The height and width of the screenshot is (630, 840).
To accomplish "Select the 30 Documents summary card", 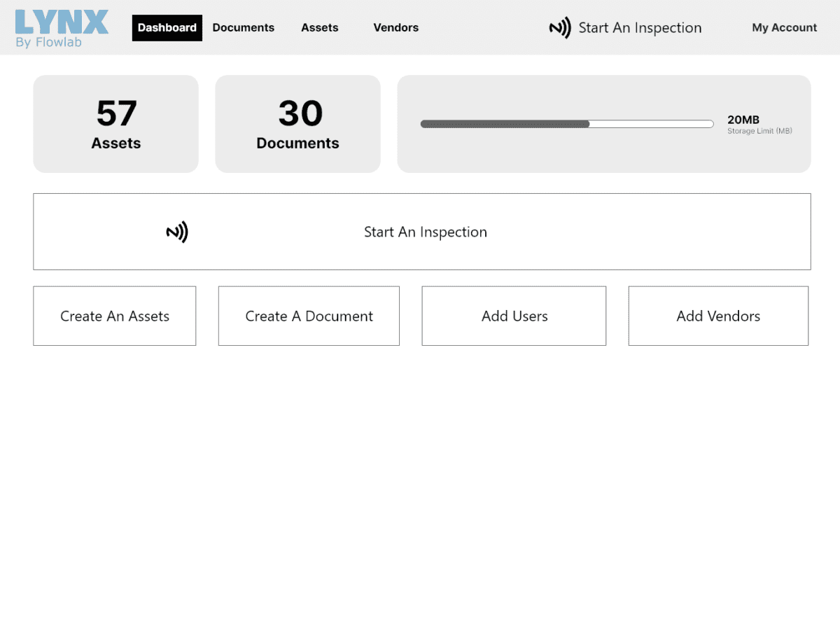I will pyautogui.click(x=297, y=124).
